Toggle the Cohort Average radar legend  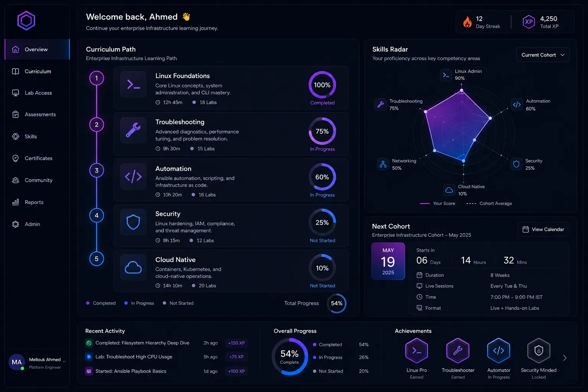pyautogui.click(x=489, y=204)
